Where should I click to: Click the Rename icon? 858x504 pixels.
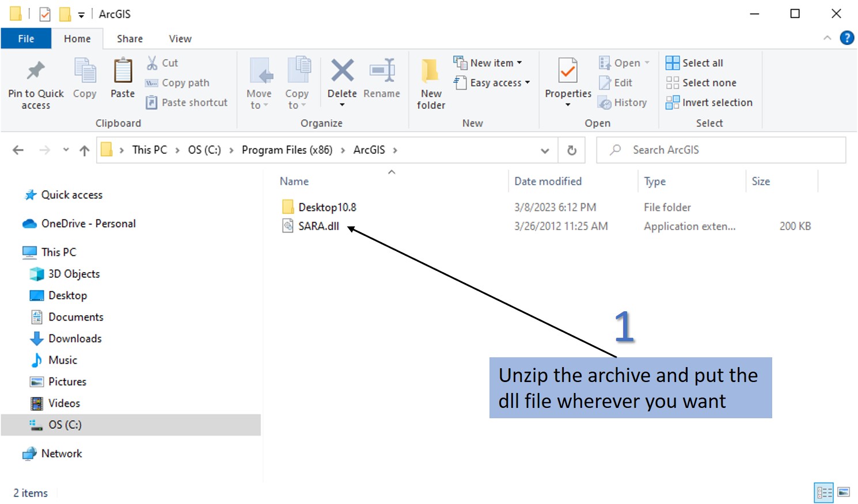click(382, 71)
